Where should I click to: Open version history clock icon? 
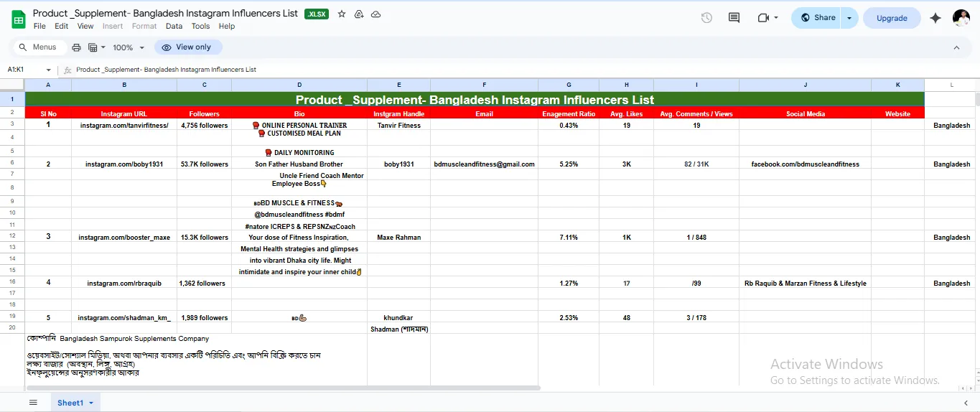(x=706, y=18)
